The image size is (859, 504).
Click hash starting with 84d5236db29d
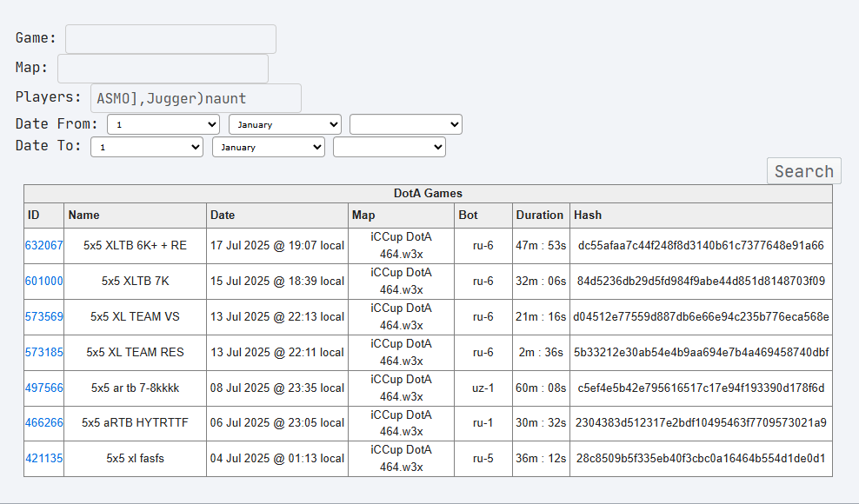[x=702, y=281]
